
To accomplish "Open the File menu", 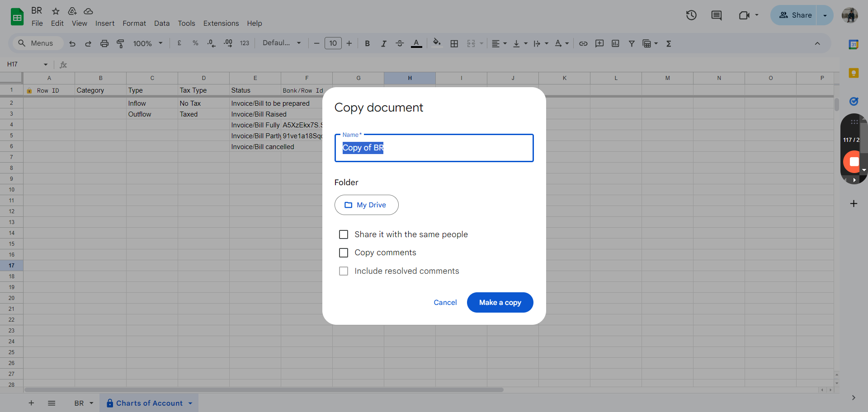I will pos(37,23).
